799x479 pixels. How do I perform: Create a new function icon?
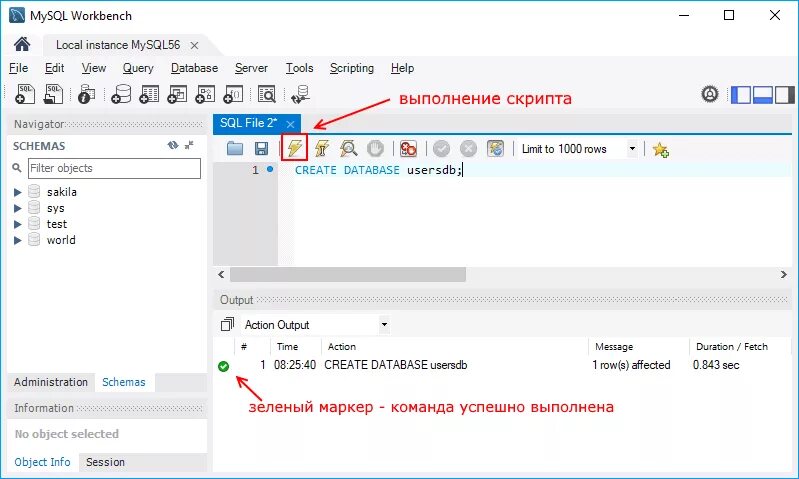click(233, 94)
